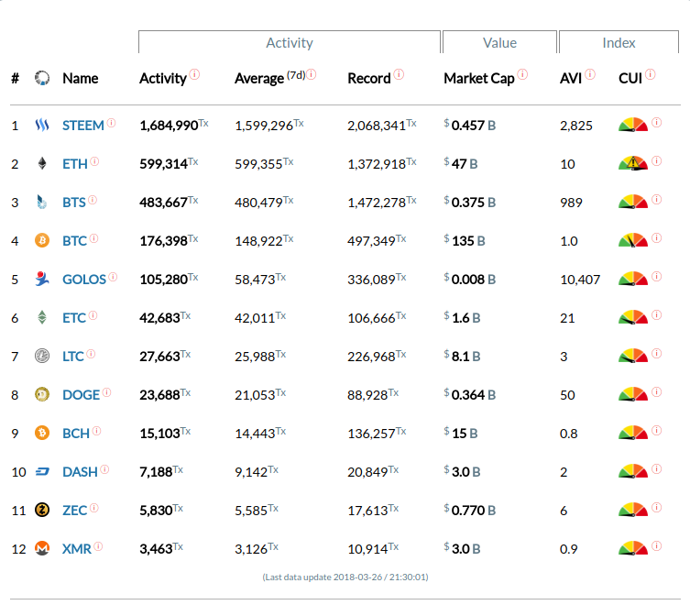Viewport: 690px width, 616px height.
Task: Click the silver LTC logo icon
Action: (42, 356)
